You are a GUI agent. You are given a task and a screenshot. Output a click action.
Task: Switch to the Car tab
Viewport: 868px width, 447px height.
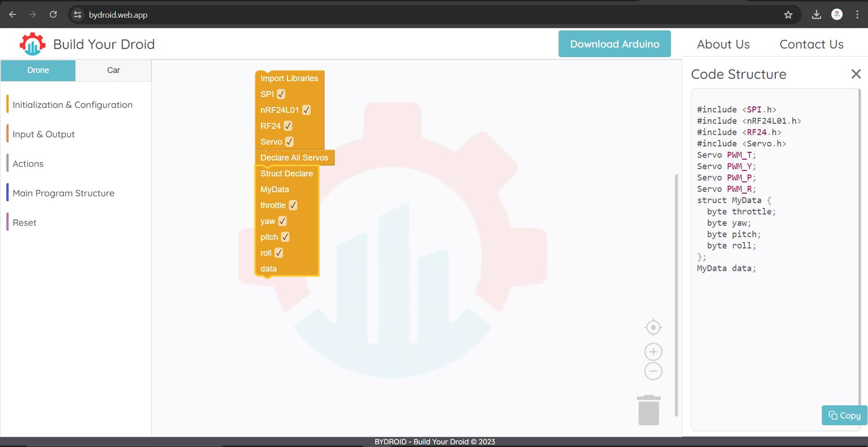click(x=113, y=70)
